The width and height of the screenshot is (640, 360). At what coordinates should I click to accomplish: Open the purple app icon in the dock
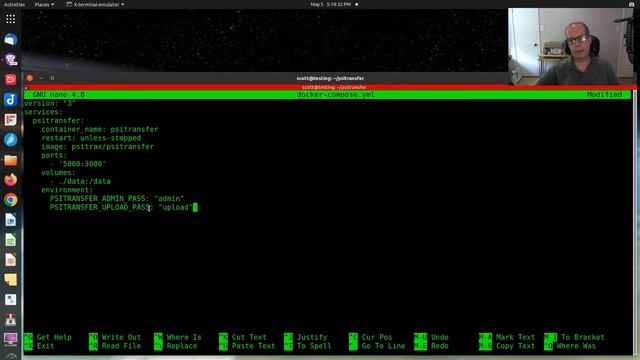[x=11, y=60]
